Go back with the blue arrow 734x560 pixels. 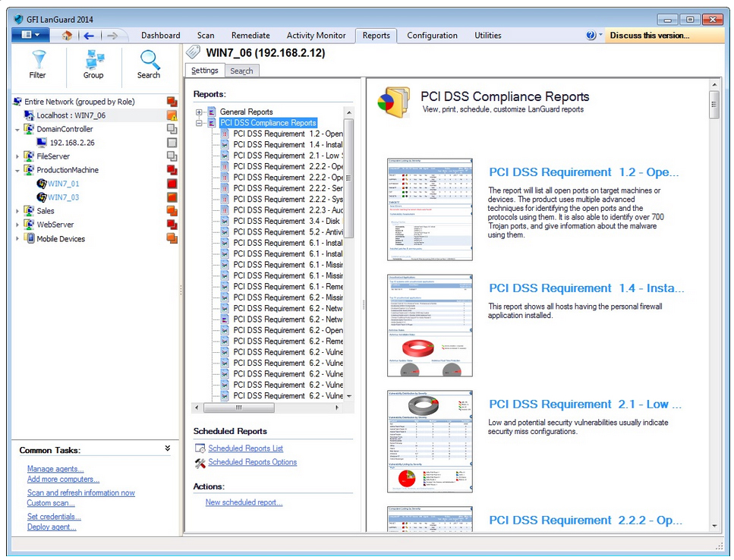point(89,36)
